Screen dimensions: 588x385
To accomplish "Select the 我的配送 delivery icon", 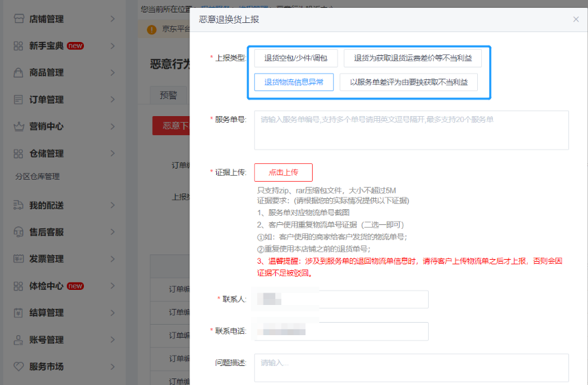I will tap(19, 205).
